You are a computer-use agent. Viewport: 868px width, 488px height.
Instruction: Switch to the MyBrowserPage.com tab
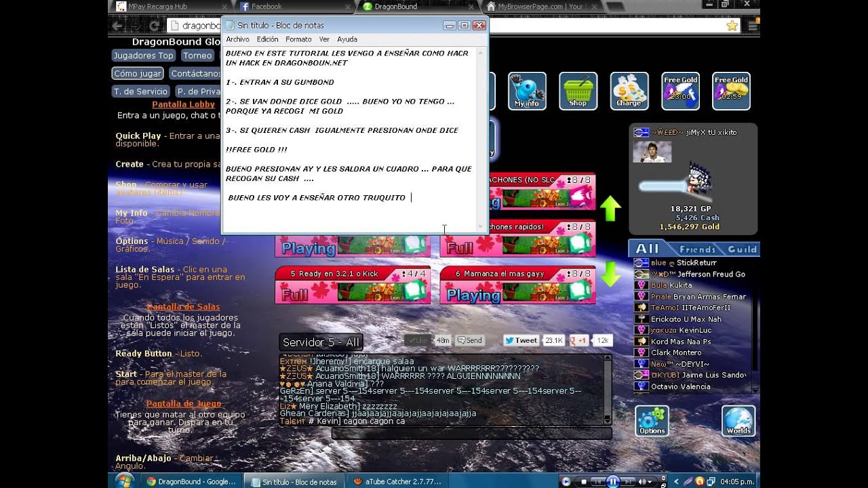(x=540, y=7)
